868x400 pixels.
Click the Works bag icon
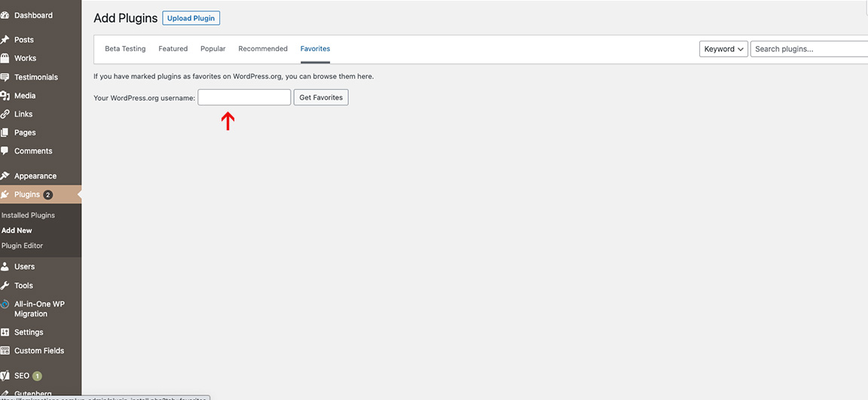click(5, 58)
